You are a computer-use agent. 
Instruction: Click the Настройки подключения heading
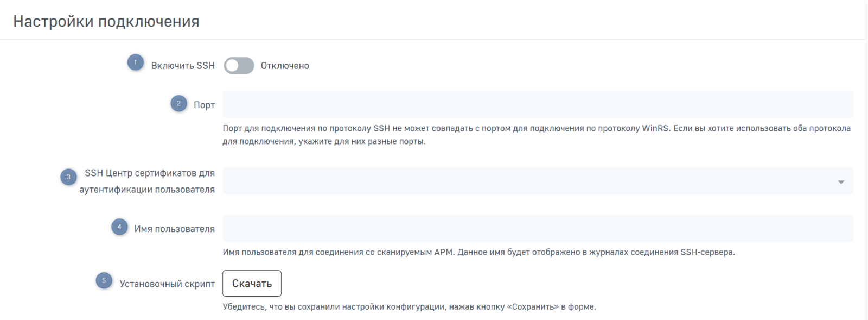106,21
